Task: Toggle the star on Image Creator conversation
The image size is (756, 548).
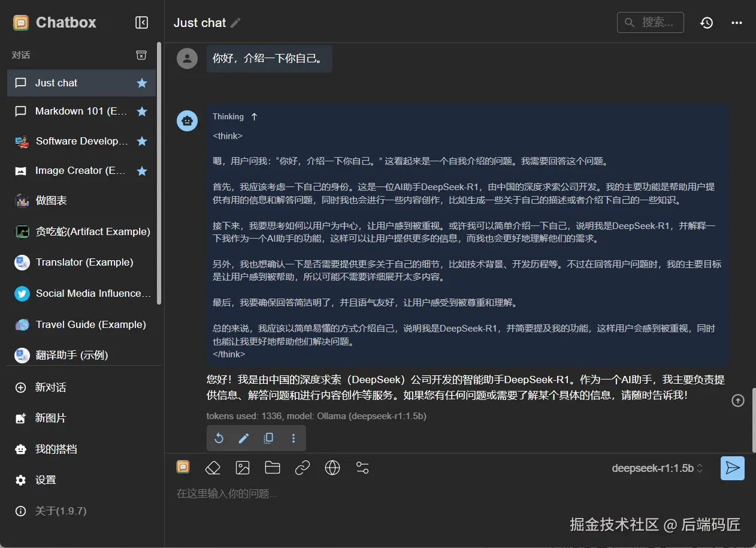Action: coord(142,171)
